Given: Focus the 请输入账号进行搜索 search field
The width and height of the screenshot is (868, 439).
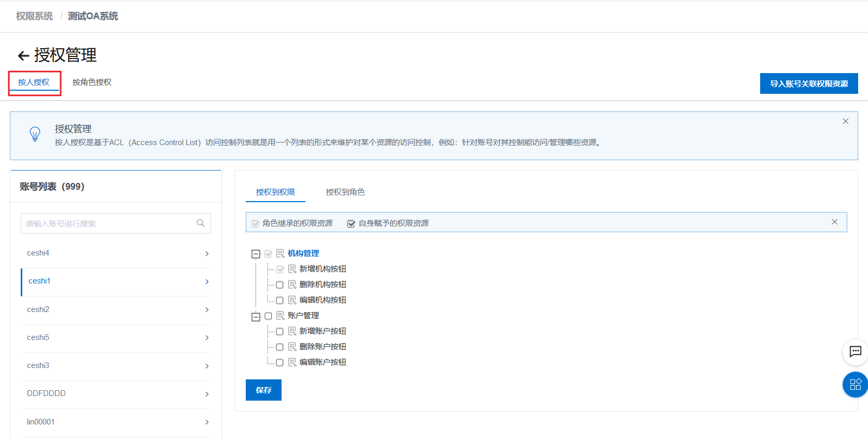Looking at the screenshot, I should coord(116,223).
